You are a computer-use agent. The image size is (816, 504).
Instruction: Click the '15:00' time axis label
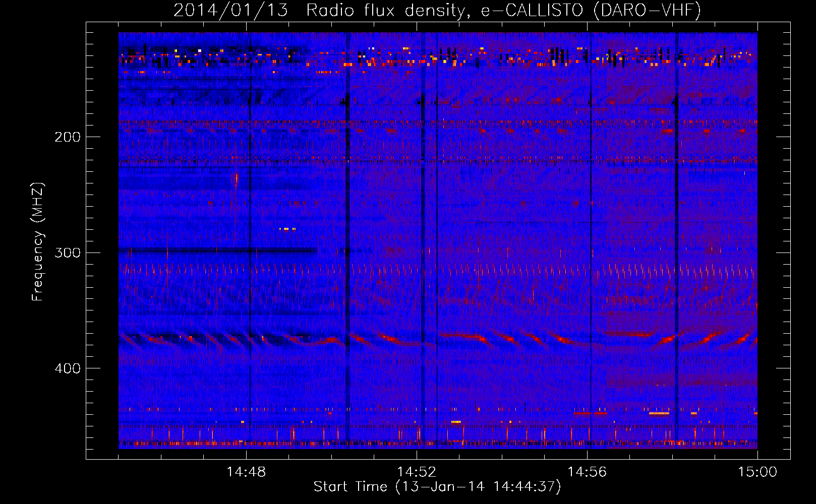757,472
